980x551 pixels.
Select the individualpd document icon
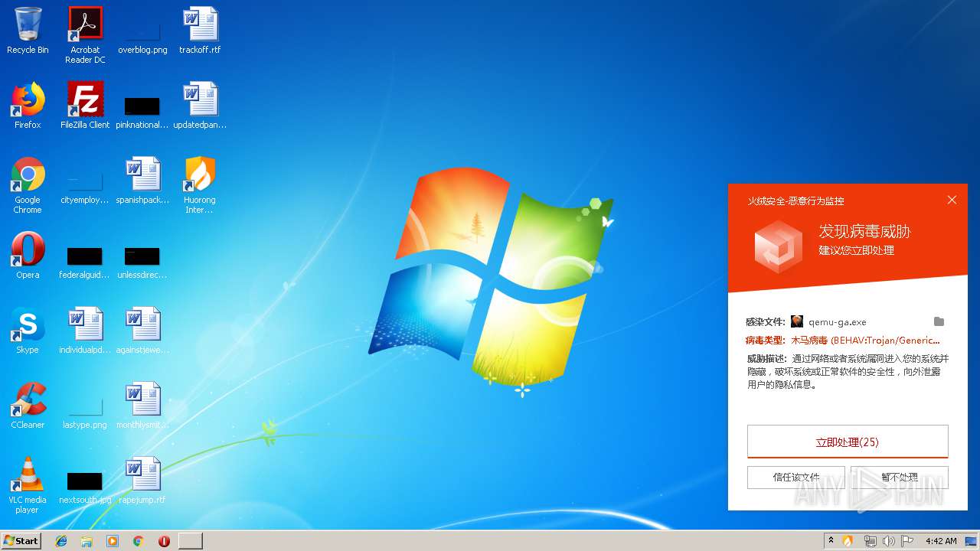(85, 331)
